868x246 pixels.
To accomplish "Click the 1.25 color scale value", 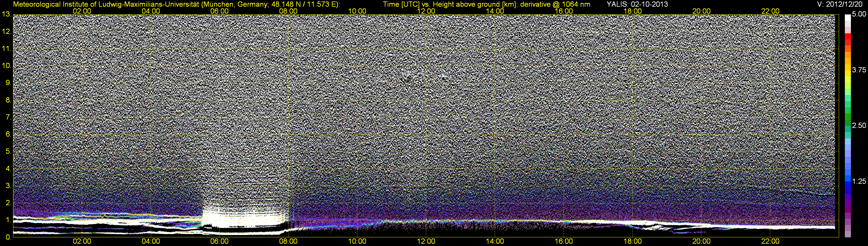I will pos(859,181).
